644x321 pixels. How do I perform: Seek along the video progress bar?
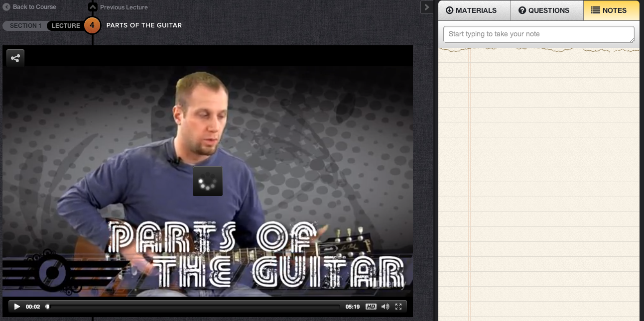[x=193, y=307]
